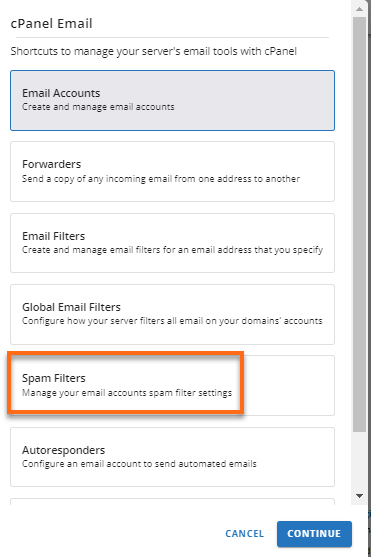Screen dimensions: 371x557
Task: Click 'Configure an email account to send automated emails'
Action: tap(139, 464)
